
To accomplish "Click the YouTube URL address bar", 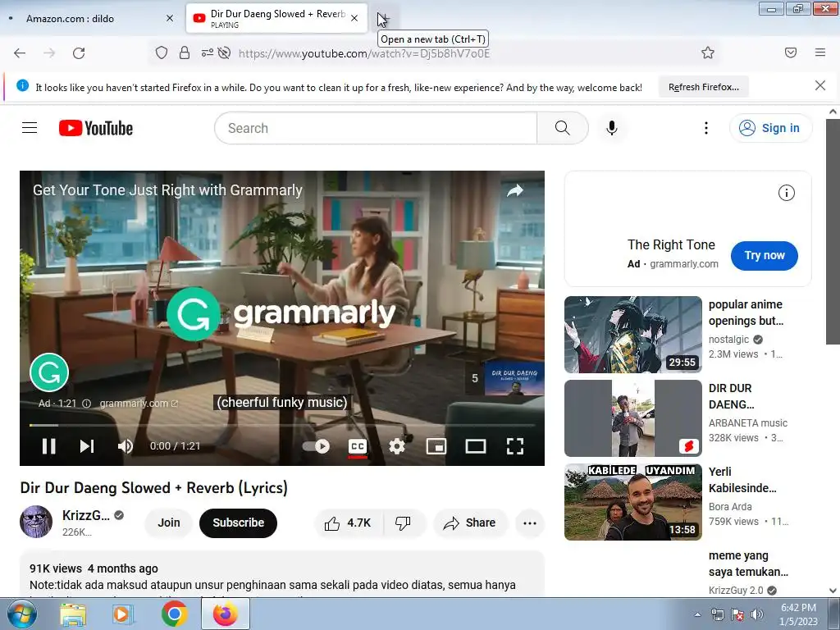I will coord(364,53).
